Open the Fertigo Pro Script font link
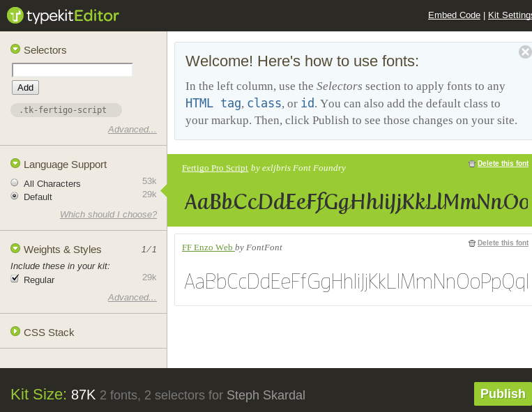 pyautogui.click(x=215, y=168)
